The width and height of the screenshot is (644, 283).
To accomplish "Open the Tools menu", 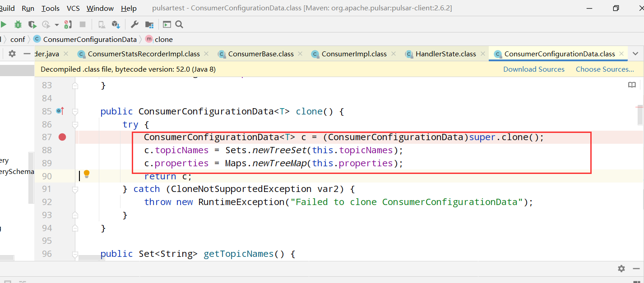I will [x=50, y=8].
